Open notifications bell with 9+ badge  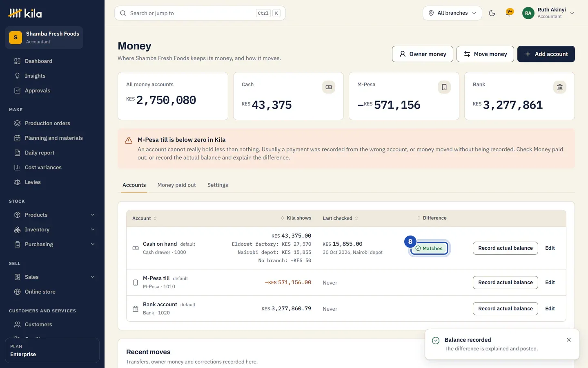(509, 13)
